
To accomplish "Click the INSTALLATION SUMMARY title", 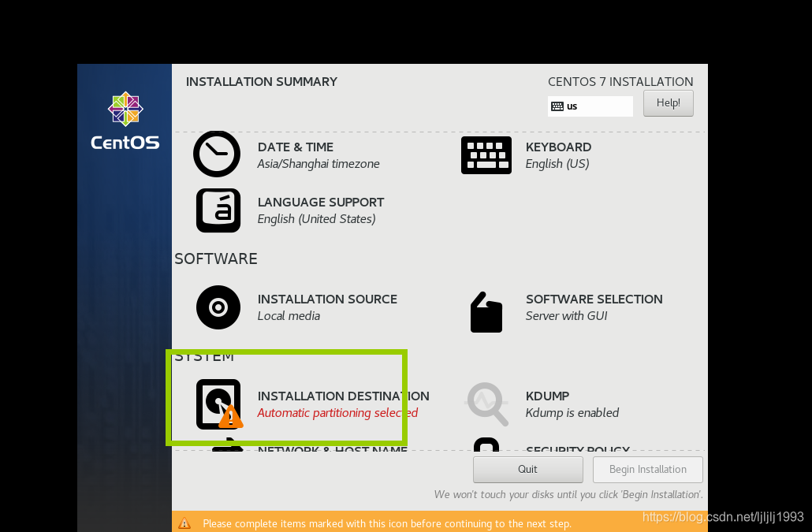I will pos(262,82).
